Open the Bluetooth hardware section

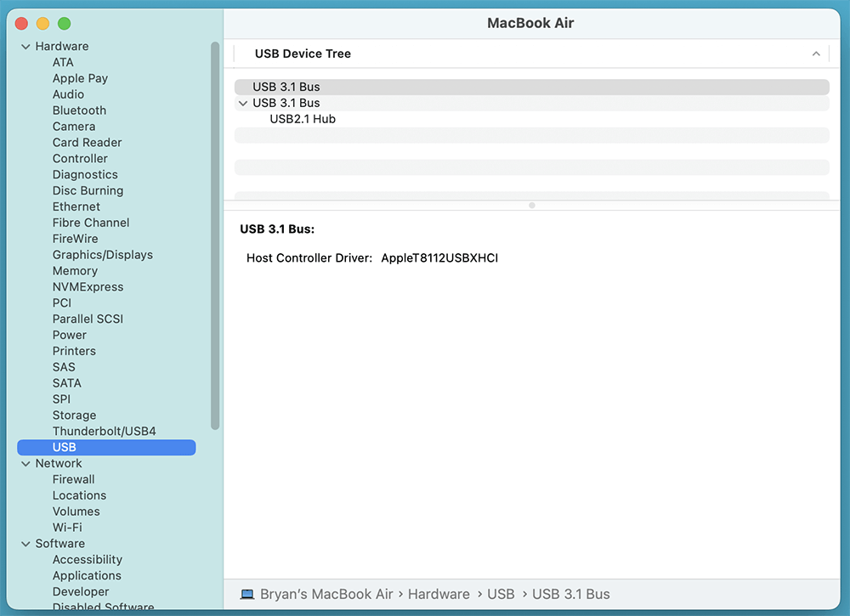click(79, 110)
